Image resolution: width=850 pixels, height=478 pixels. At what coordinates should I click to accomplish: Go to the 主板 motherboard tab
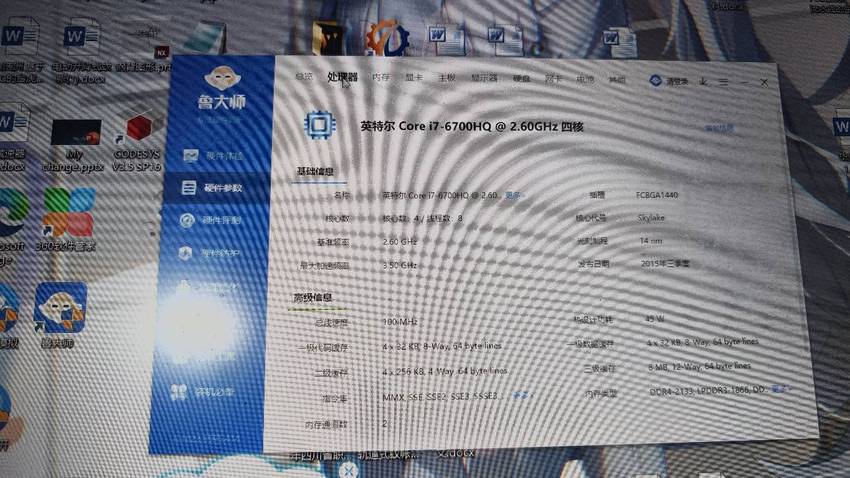pyautogui.click(x=446, y=78)
